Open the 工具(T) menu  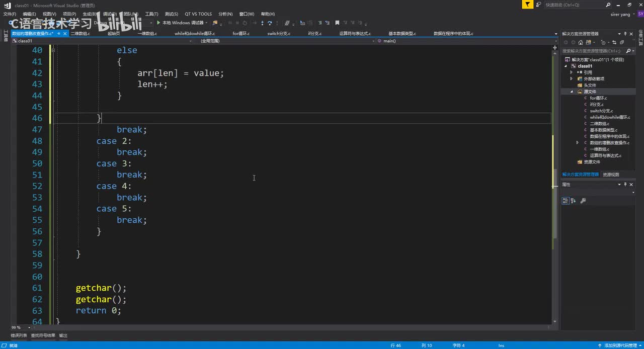tap(151, 14)
